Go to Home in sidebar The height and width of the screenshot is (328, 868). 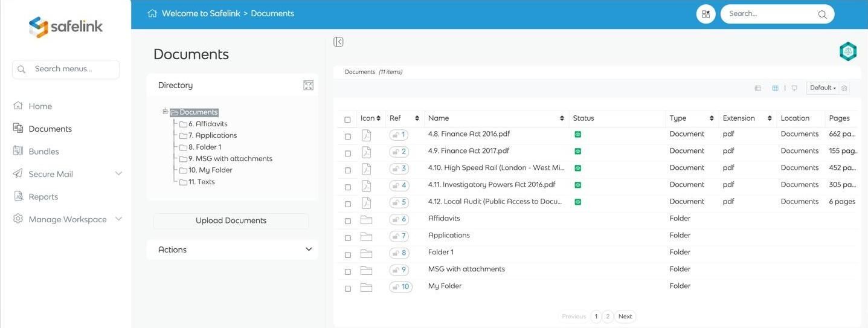[x=40, y=106]
